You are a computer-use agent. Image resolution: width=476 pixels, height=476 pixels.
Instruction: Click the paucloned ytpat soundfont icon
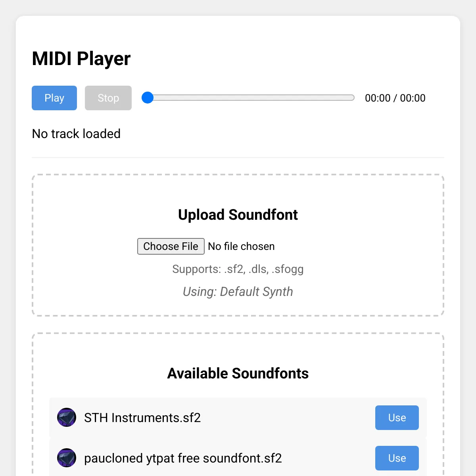[x=67, y=458]
